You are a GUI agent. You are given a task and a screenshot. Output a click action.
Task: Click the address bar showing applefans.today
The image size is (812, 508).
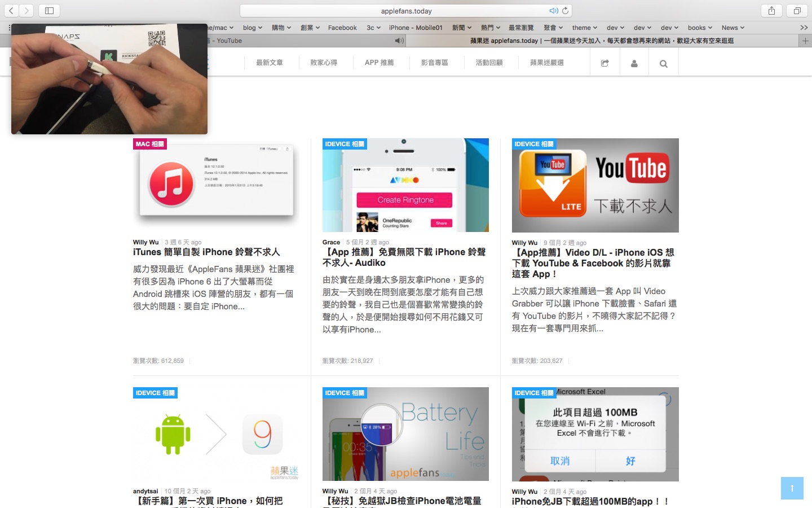(x=406, y=11)
